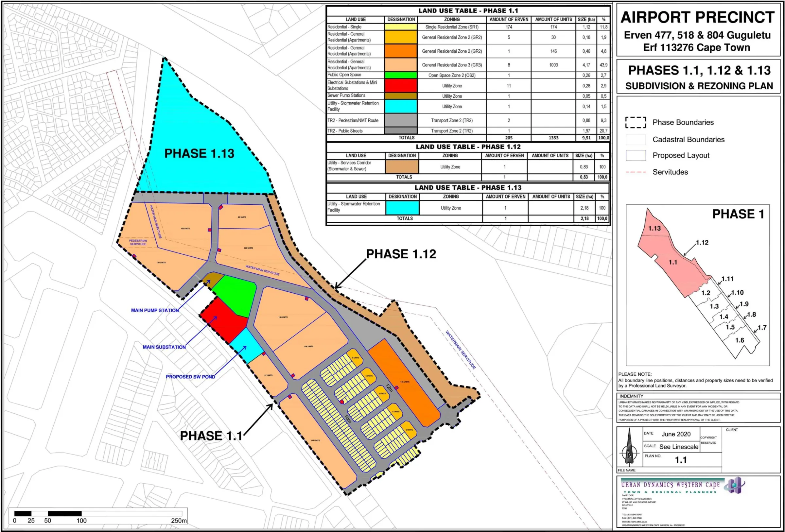Select the tan Services Corridor swatch
This screenshot has height=532, width=785.
coord(402,166)
